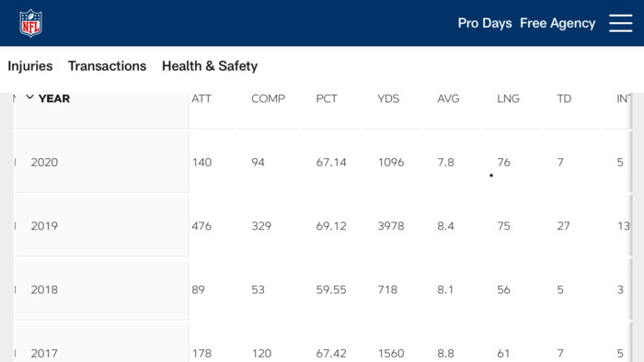The image size is (644, 362).
Task: Sort by the TD column header
Action: pos(564,99)
